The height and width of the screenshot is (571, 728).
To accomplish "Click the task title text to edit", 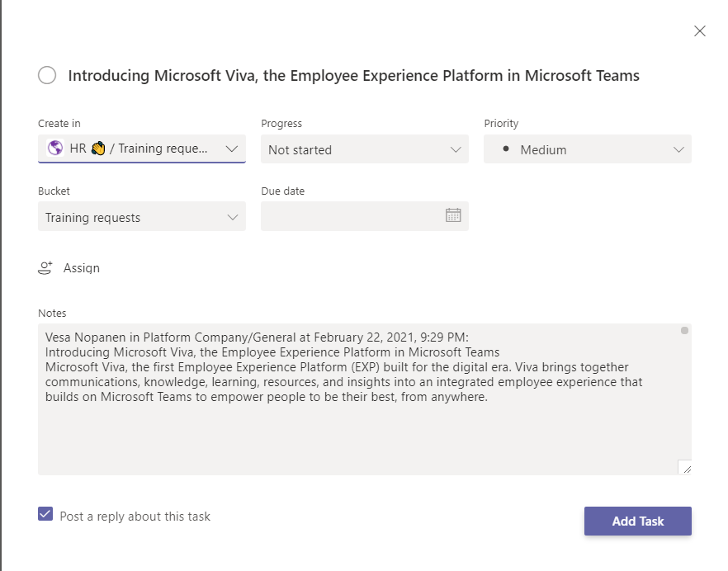I will point(353,76).
